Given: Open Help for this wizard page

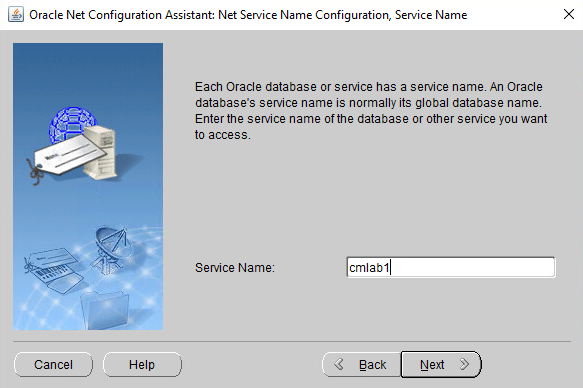Looking at the screenshot, I should click(142, 365).
